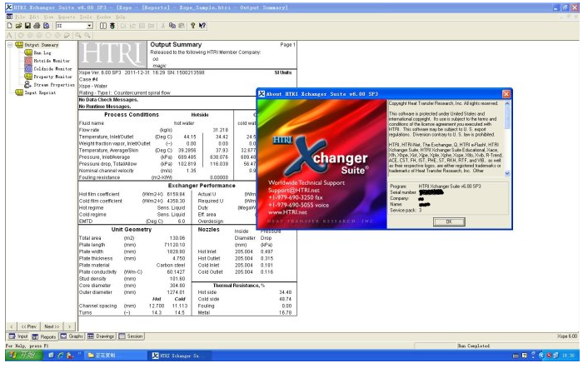Collapse the Output Summary tree node
Screen dimensions: 588x368
pos(10,45)
